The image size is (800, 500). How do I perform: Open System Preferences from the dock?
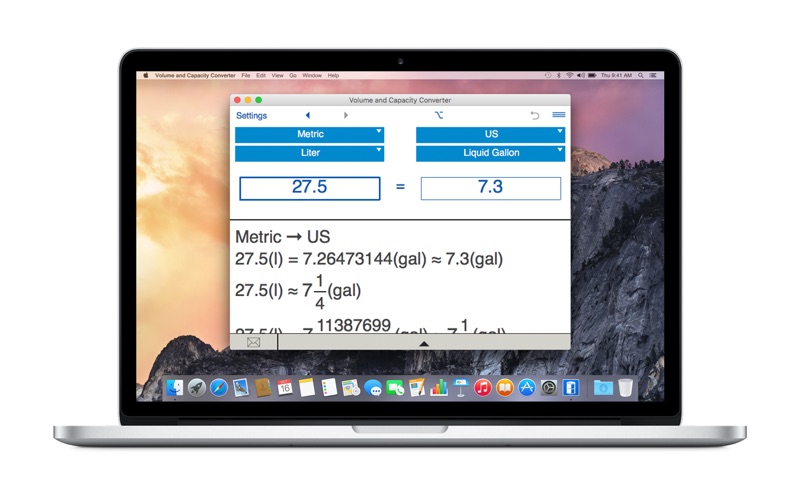click(x=549, y=388)
